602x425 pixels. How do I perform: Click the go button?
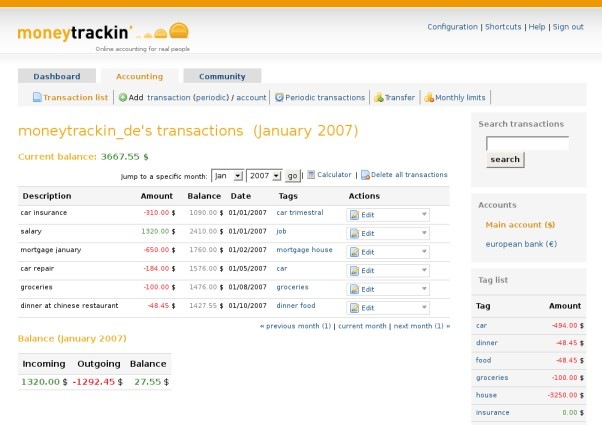[293, 176]
